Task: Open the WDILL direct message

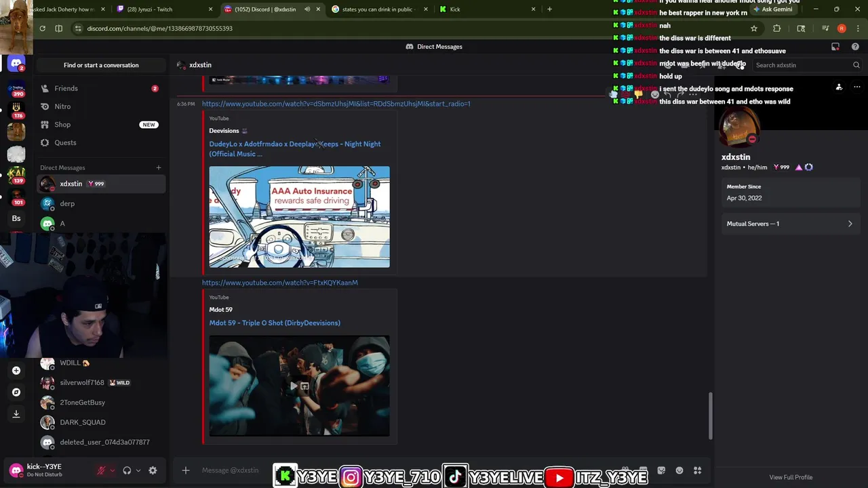Action: pyautogui.click(x=101, y=363)
